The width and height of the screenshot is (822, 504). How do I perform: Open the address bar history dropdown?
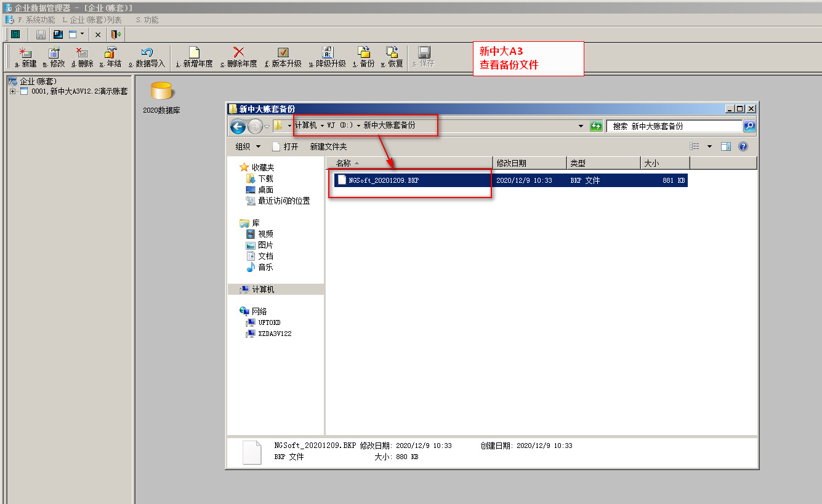pyautogui.click(x=581, y=126)
